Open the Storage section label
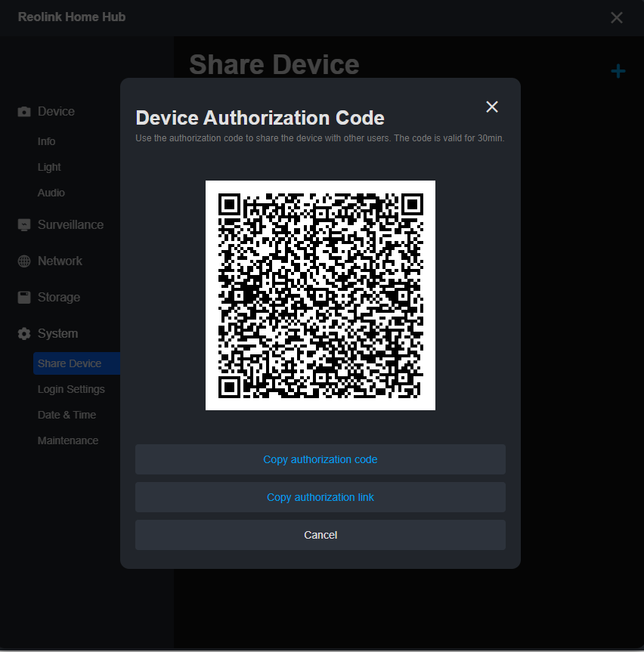 [59, 298]
